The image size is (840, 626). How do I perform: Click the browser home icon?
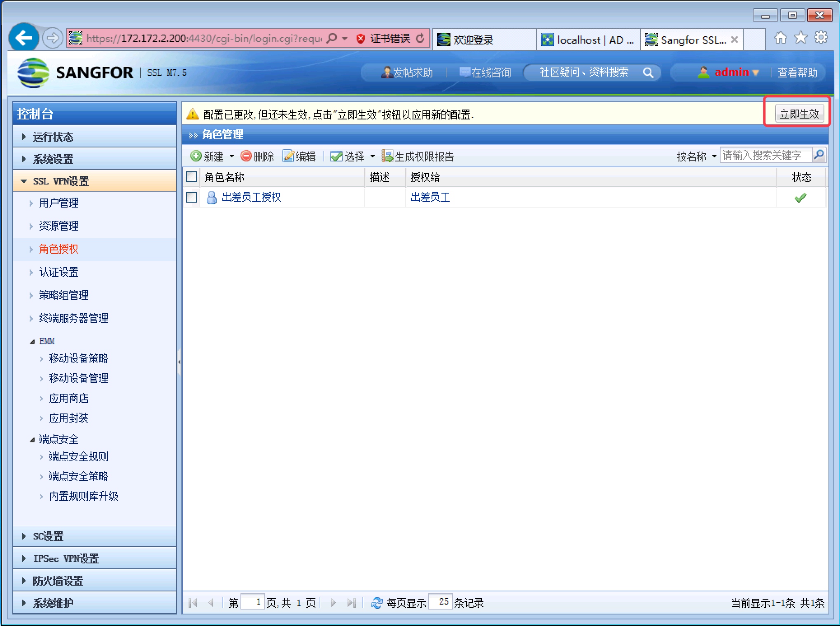pyautogui.click(x=780, y=38)
